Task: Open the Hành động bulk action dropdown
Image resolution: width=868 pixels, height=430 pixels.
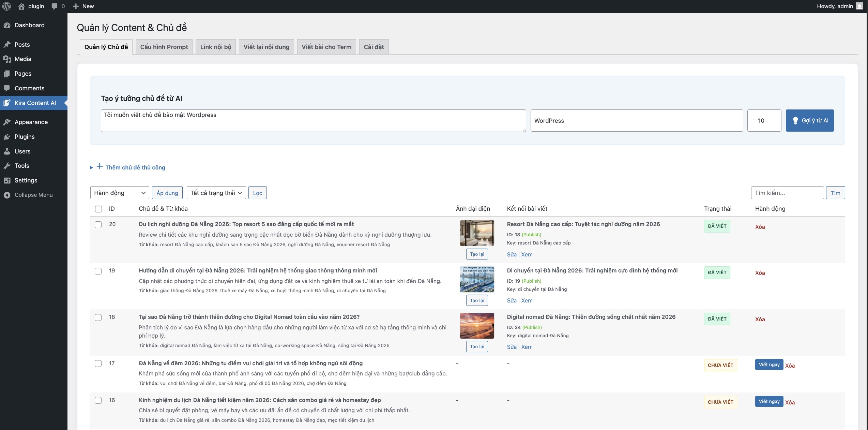Action: click(x=120, y=193)
